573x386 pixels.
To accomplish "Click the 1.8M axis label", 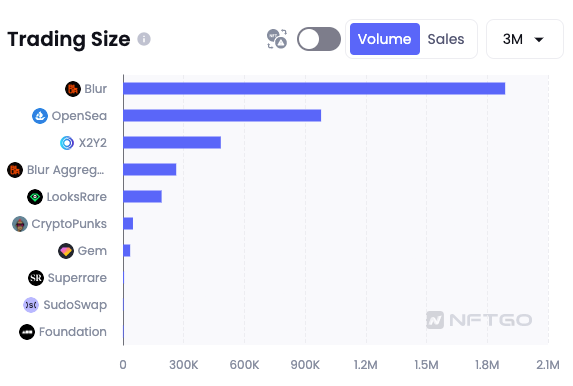I will click(x=487, y=365).
